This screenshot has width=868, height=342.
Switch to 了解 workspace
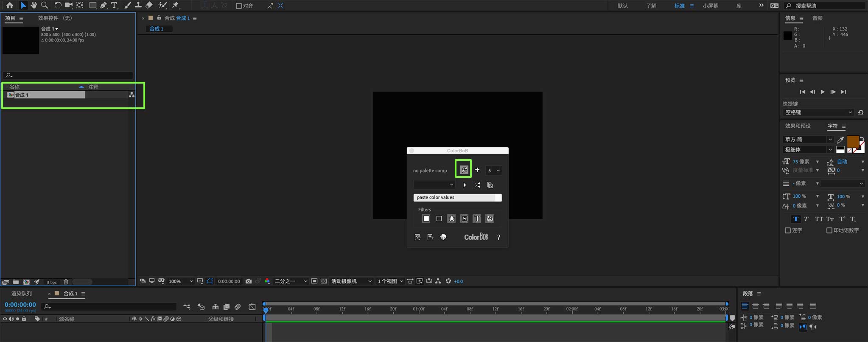point(651,6)
